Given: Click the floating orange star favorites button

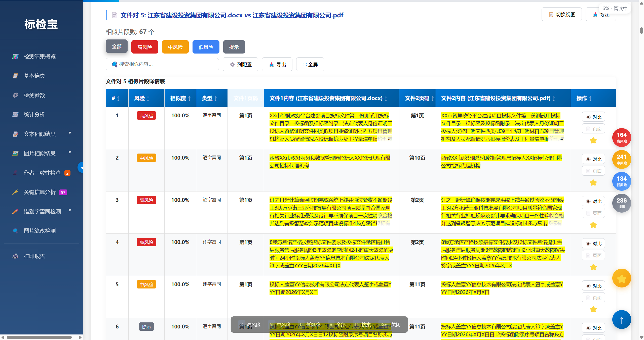Looking at the screenshot, I should tap(622, 278).
